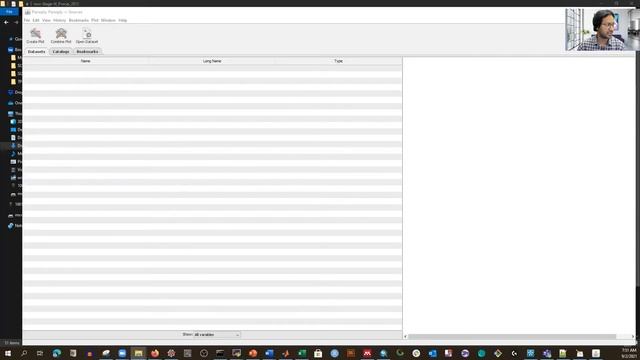Select OneDrive in File Explorer sidebar
The width and height of the screenshot is (640, 360).
tap(16, 103)
